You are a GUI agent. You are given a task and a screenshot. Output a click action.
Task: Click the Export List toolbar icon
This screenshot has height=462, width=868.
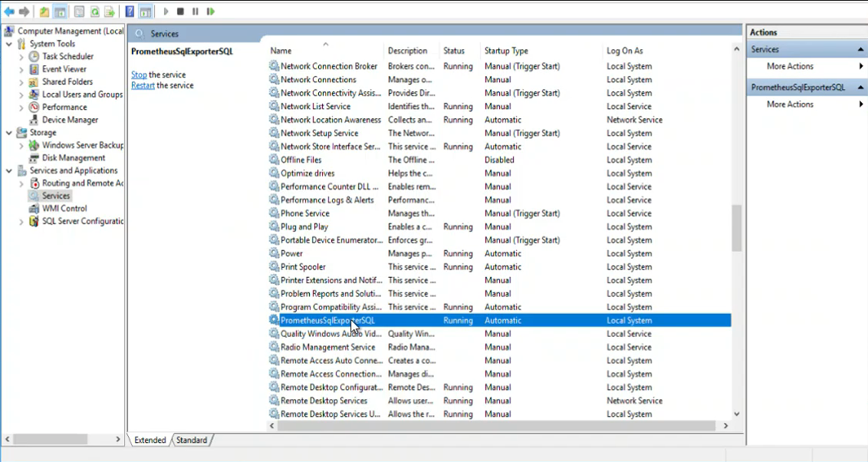[x=110, y=11]
